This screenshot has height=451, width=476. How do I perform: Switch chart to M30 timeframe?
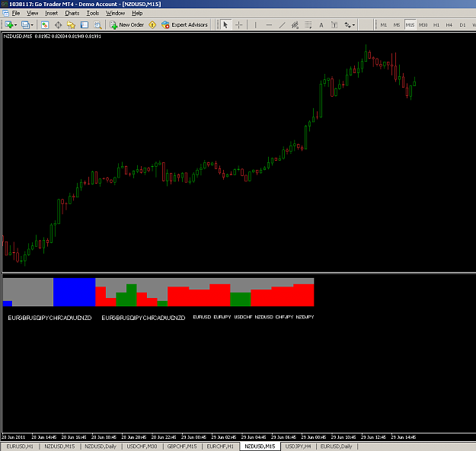[x=423, y=25]
